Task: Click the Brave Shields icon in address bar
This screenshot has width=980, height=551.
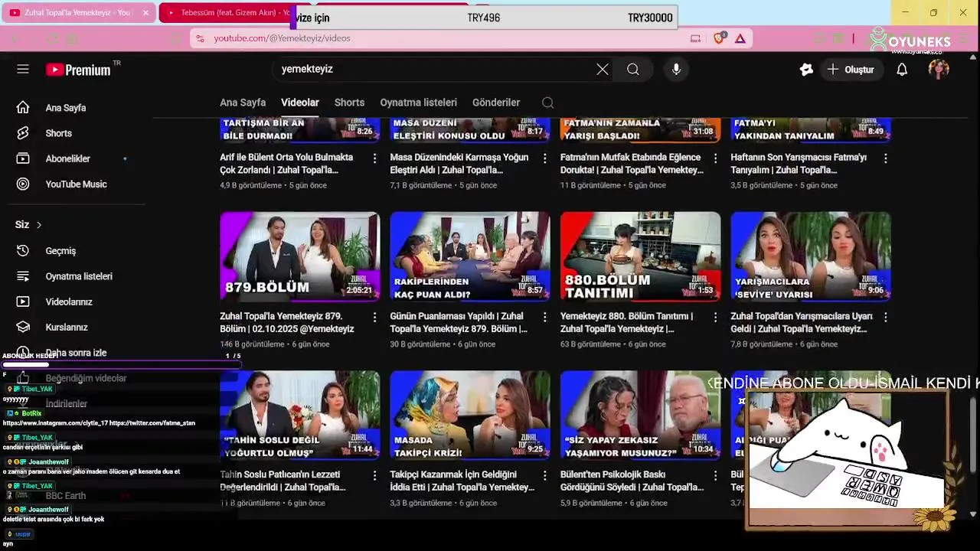Action: 719,38
